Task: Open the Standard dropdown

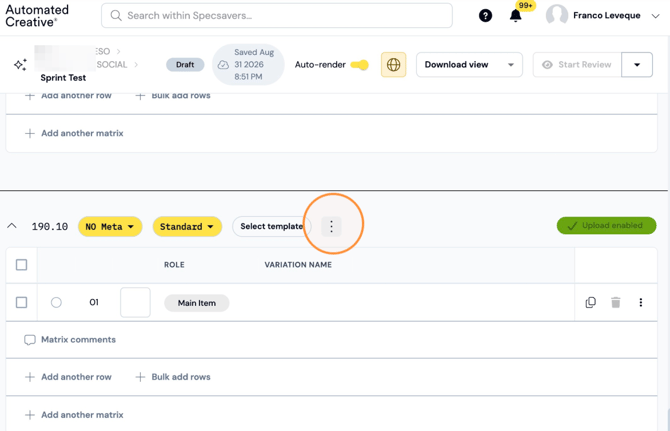Action: pos(187,226)
